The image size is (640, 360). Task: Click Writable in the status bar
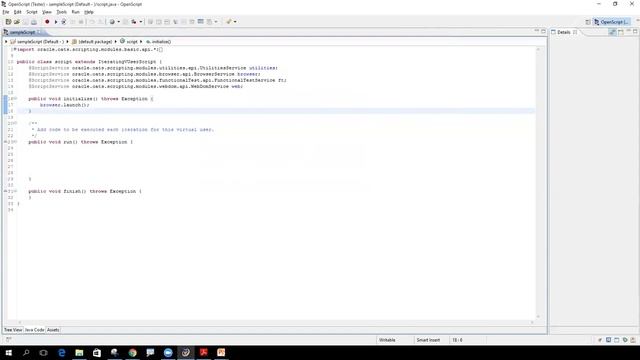tap(387, 340)
